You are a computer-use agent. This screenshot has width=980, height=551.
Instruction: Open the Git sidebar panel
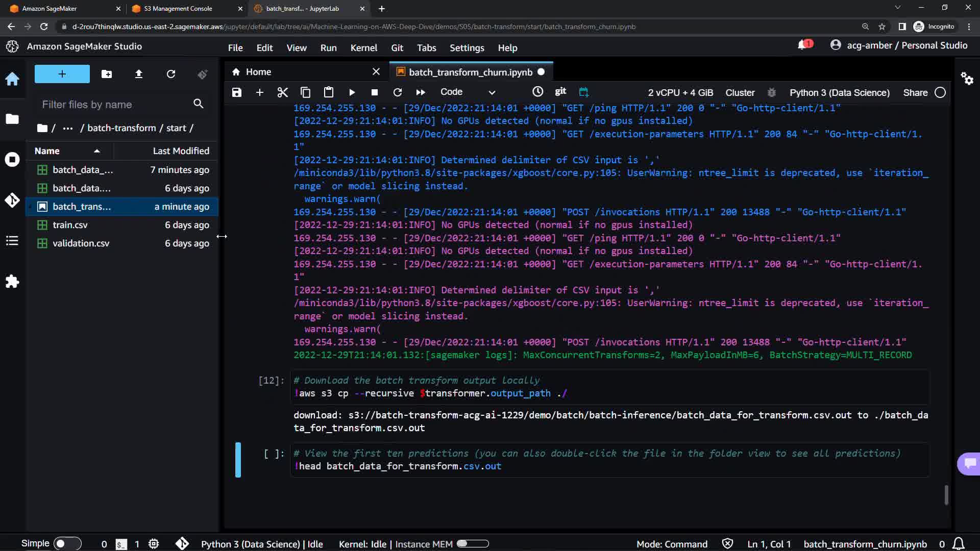[12, 200]
